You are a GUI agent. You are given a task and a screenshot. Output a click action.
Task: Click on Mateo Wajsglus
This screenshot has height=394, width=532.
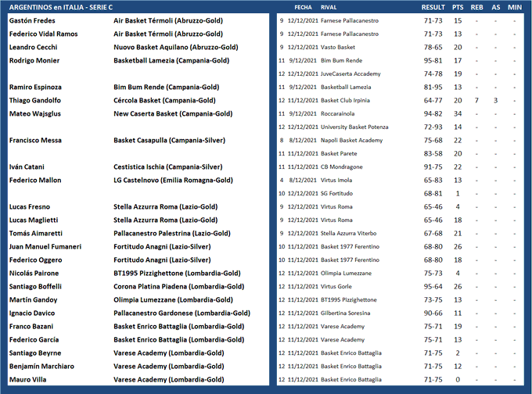(x=35, y=113)
